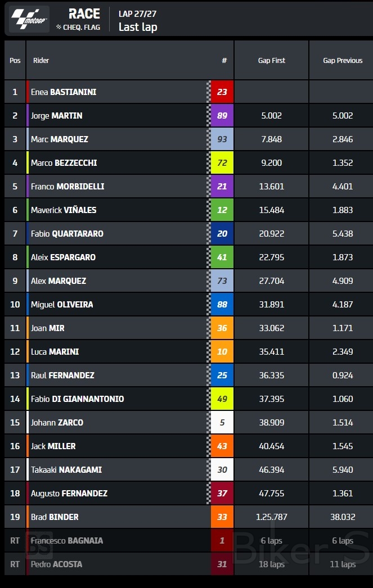
Task: Click Bastianini's red number 23 badge
Action: click(x=222, y=92)
